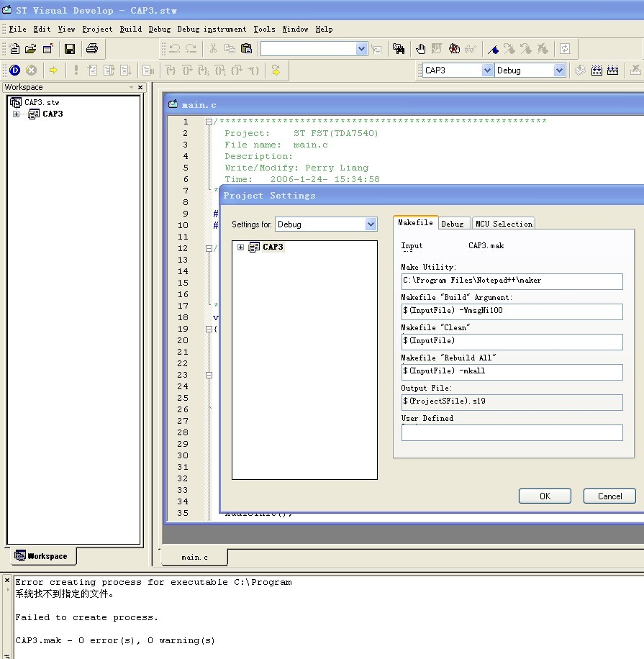Open the Edit menu
This screenshot has height=659, width=644.
click(x=42, y=29)
